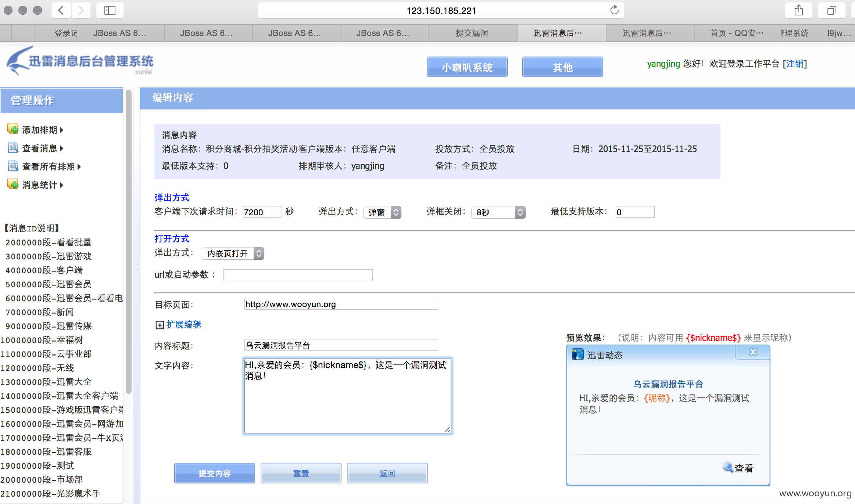
Task: Click inside the 文字内容 textarea
Action: [347, 396]
